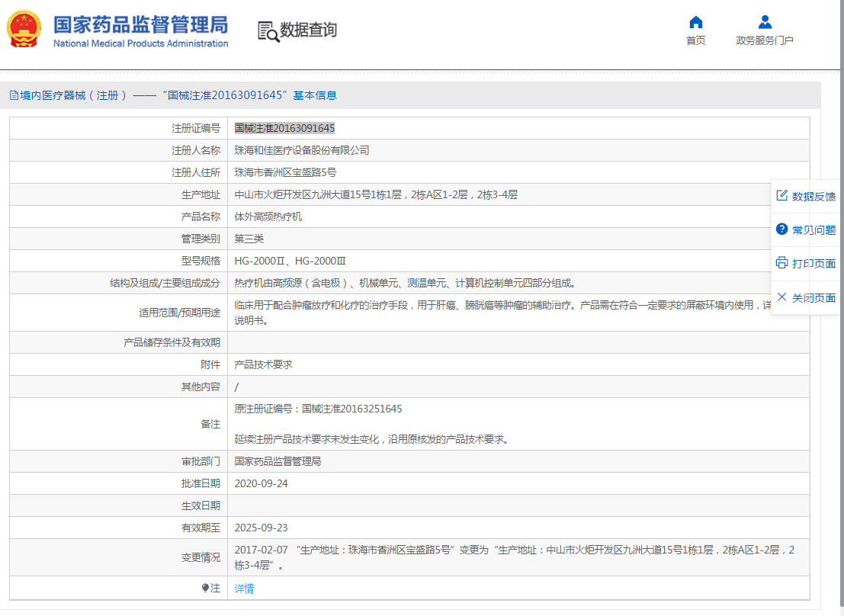Click the 常见问题 question mark icon
The height and width of the screenshot is (616, 844).
tap(781, 229)
